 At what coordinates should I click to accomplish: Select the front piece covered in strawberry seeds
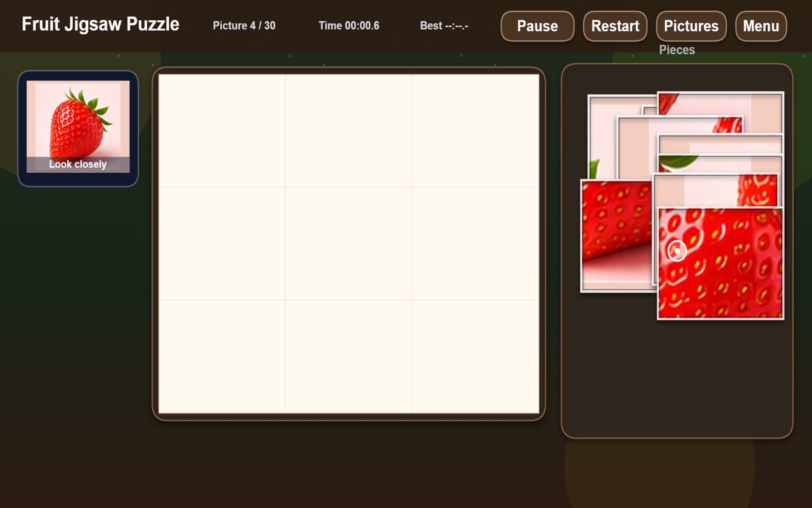[x=720, y=263]
